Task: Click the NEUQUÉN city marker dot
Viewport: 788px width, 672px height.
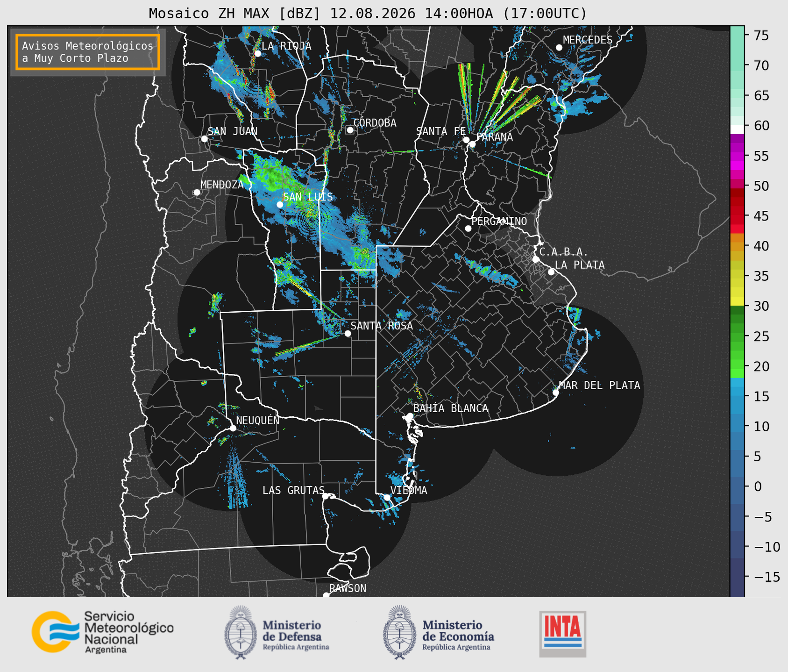Action: point(233,428)
